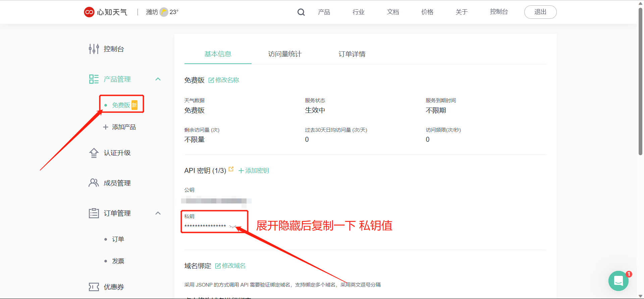644x299 pixels.
Task: Click the plus icon beside 添加产品
Action: pos(106,127)
